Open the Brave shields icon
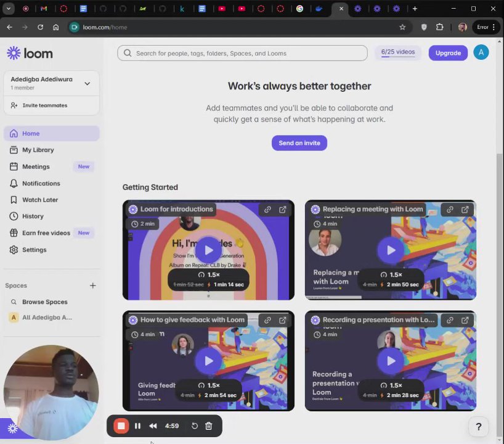 [x=424, y=27]
